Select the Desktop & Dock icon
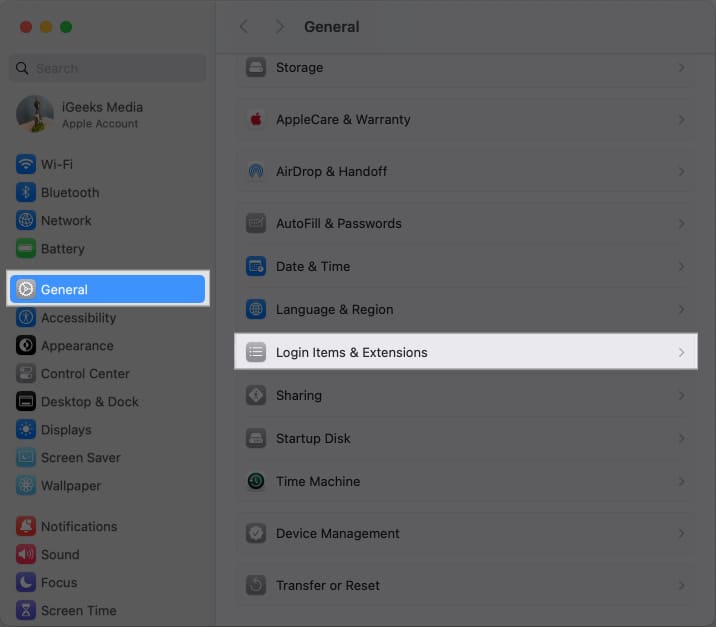The width and height of the screenshot is (716, 627). pyautogui.click(x=26, y=402)
